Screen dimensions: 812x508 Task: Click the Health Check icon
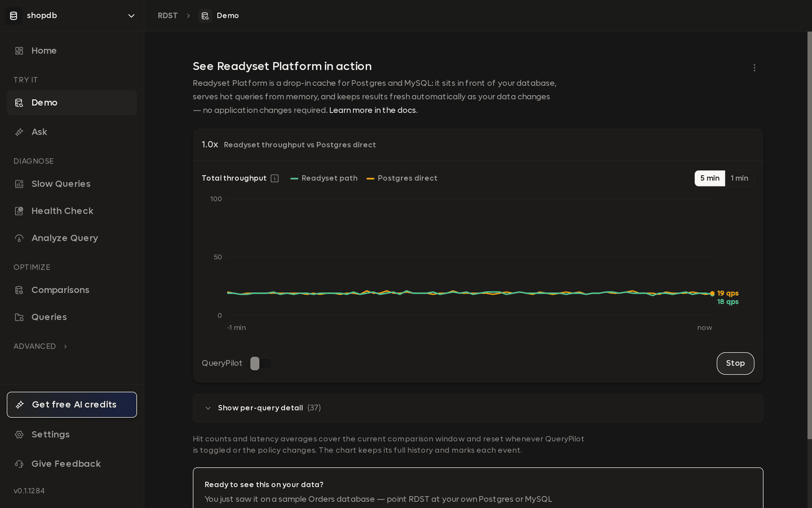pos(19,211)
